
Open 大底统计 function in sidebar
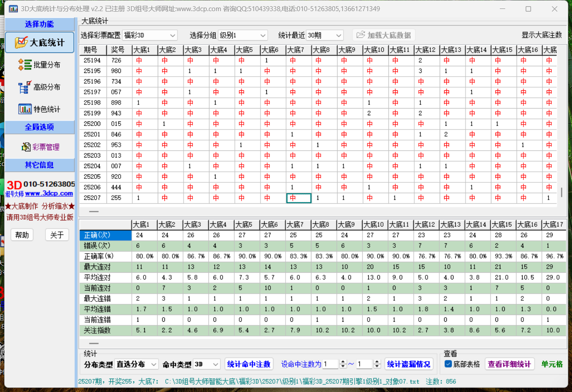[40, 43]
